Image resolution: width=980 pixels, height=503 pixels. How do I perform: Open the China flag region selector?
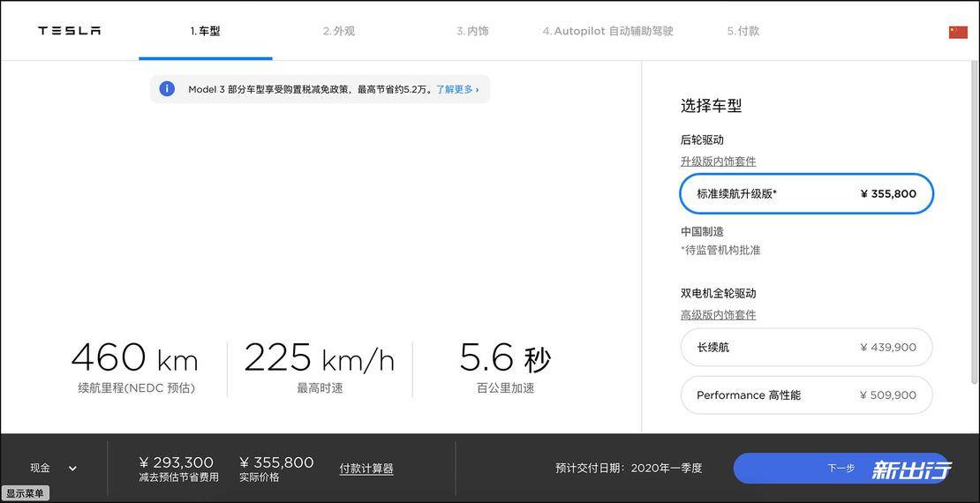tap(958, 32)
